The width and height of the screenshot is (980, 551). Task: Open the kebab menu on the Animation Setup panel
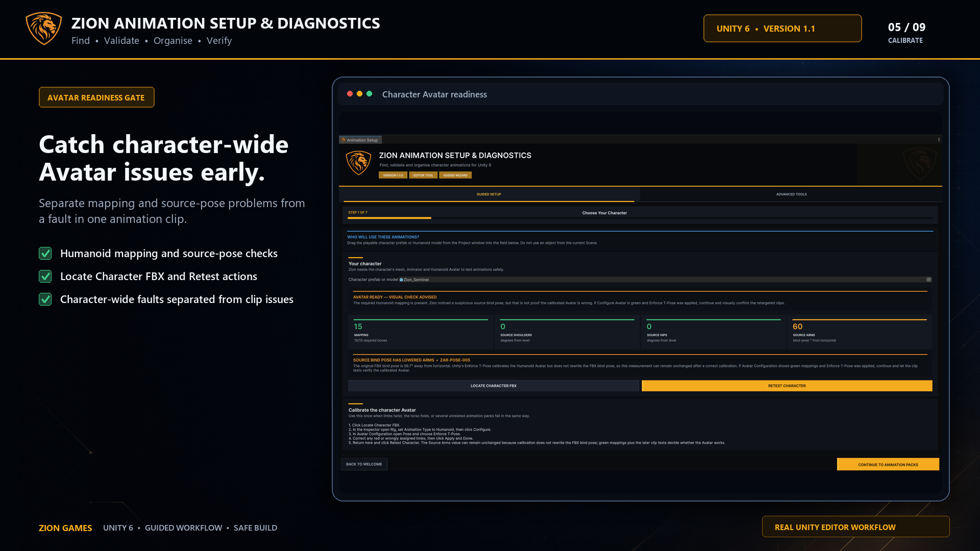point(939,140)
